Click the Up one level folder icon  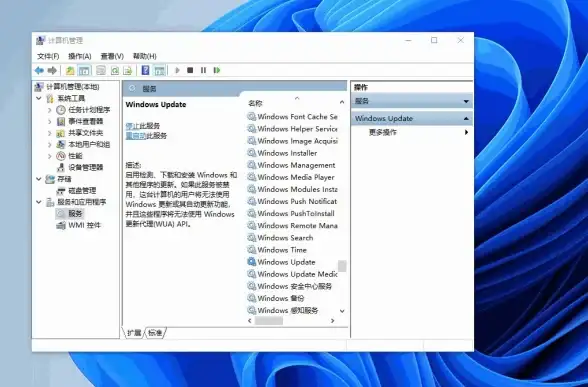(70, 70)
